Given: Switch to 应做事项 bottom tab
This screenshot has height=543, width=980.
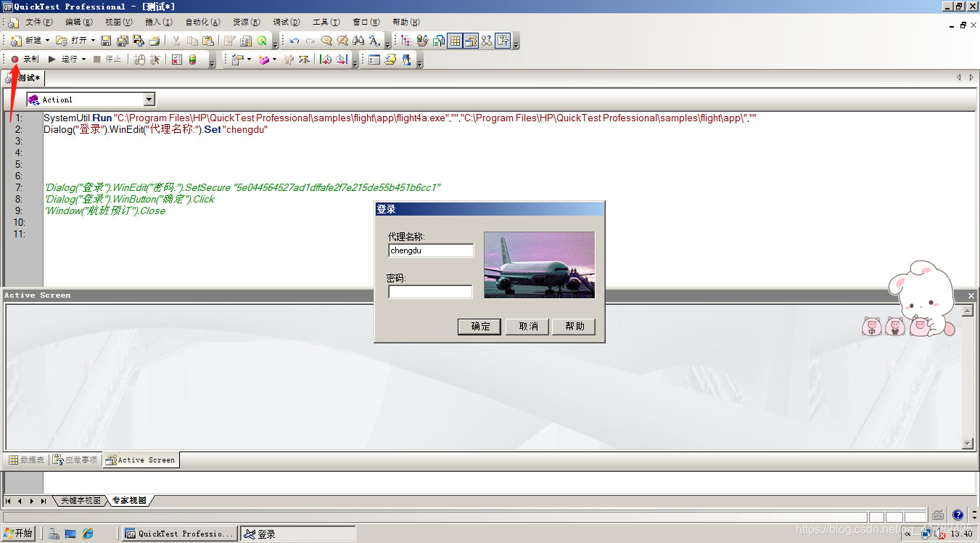Looking at the screenshot, I should (x=75, y=460).
